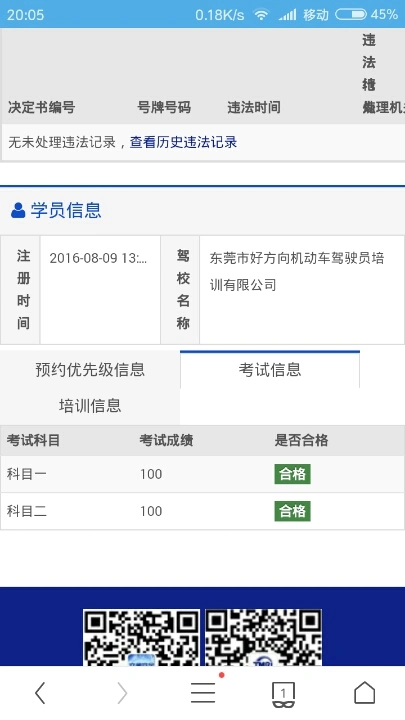Tap the Wi-Fi status icon

[261, 15]
